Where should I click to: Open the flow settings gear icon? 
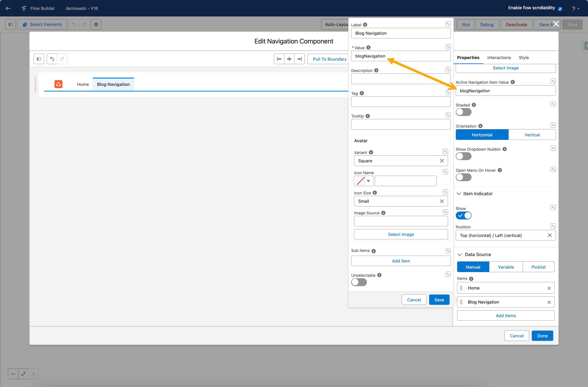pos(96,24)
